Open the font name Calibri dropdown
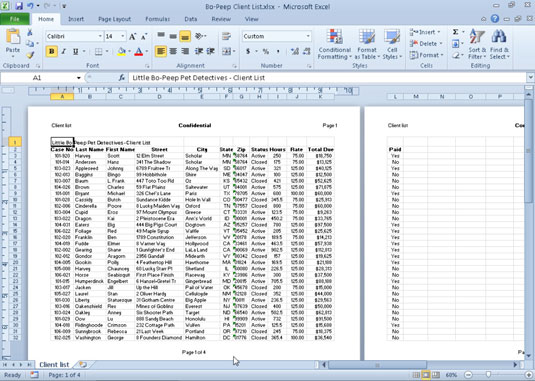The image size is (535, 381). [x=100, y=36]
